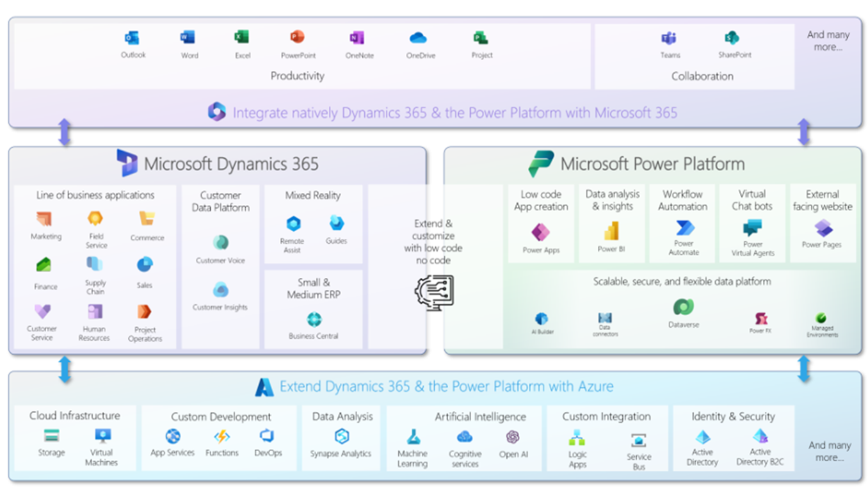Select the Excel icon under Productivity
Viewport: 868px width, 488px height.
pos(241,38)
